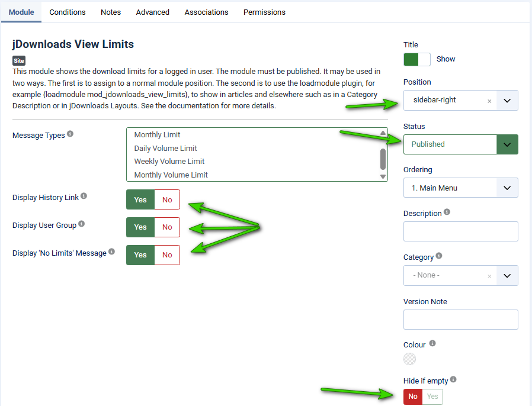Viewport: 532px width, 406px height.
Task: Set Hide if empty to Yes
Action: pos(432,397)
